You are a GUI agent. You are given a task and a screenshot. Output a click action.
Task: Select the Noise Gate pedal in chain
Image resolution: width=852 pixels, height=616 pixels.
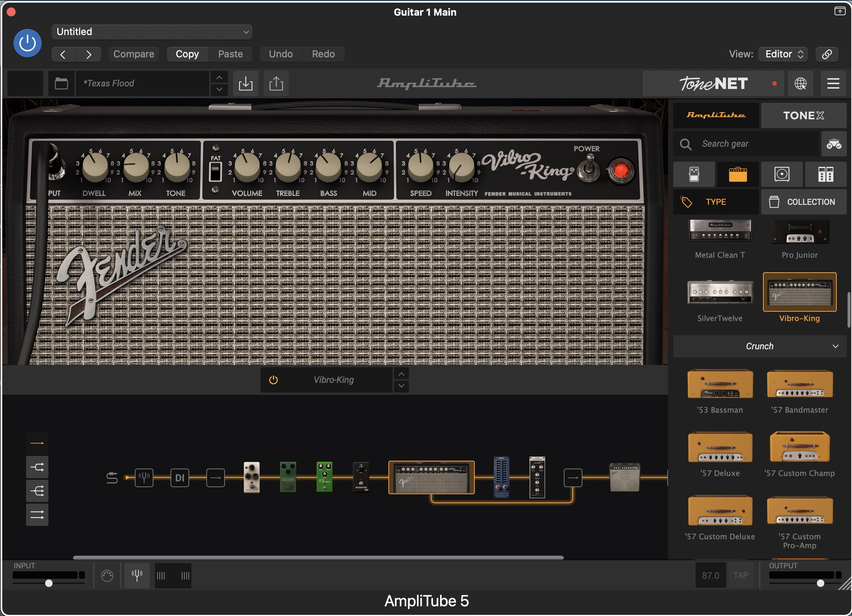pyautogui.click(x=252, y=477)
